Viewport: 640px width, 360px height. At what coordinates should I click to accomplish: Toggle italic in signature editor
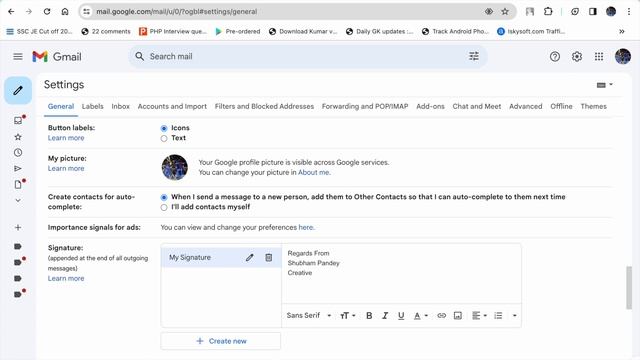click(x=385, y=316)
